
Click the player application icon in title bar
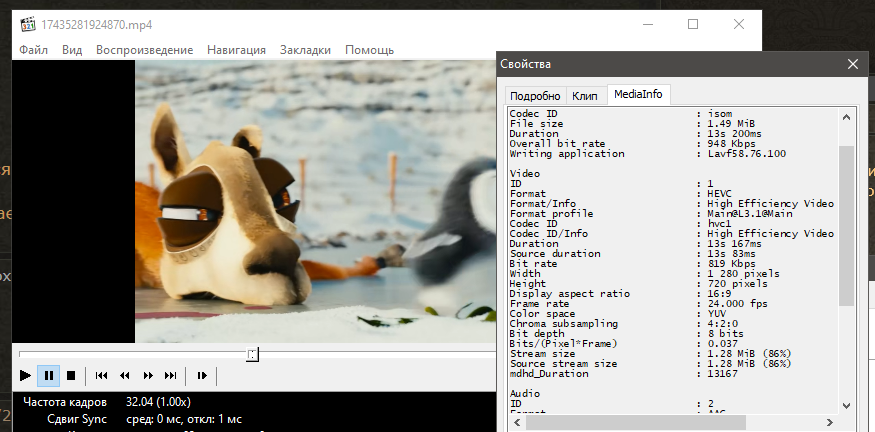(x=28, y=25)
